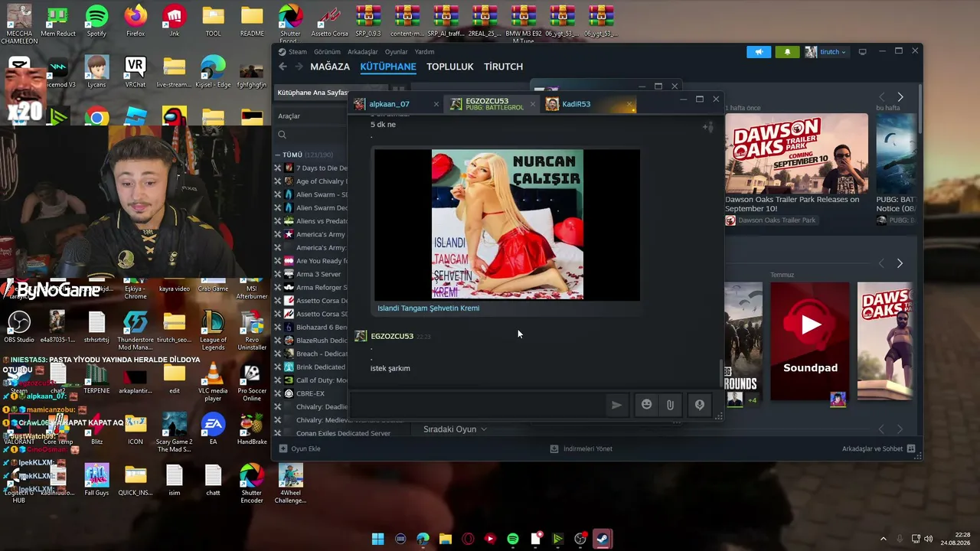Switch to the alpkaan_07 chat tab
The width and height of the screenshot is (980, 551).
(x=397, y=104)
